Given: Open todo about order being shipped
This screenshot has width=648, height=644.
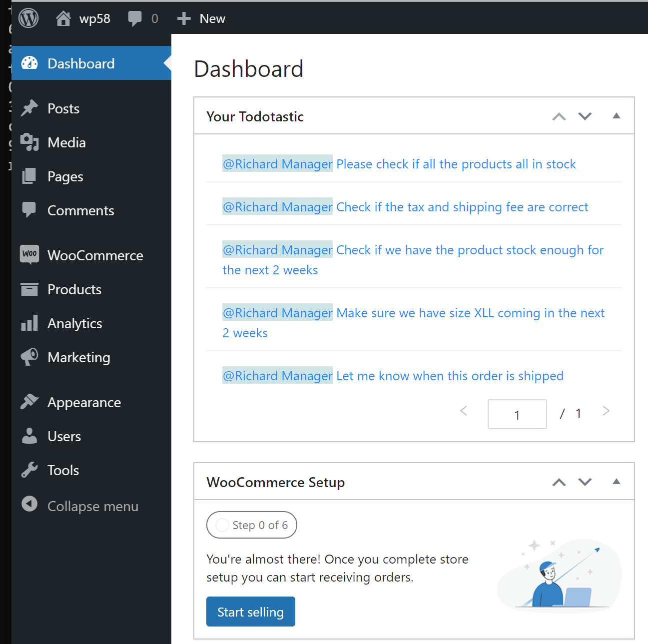Looking at the screenshot, I should 393,376.
